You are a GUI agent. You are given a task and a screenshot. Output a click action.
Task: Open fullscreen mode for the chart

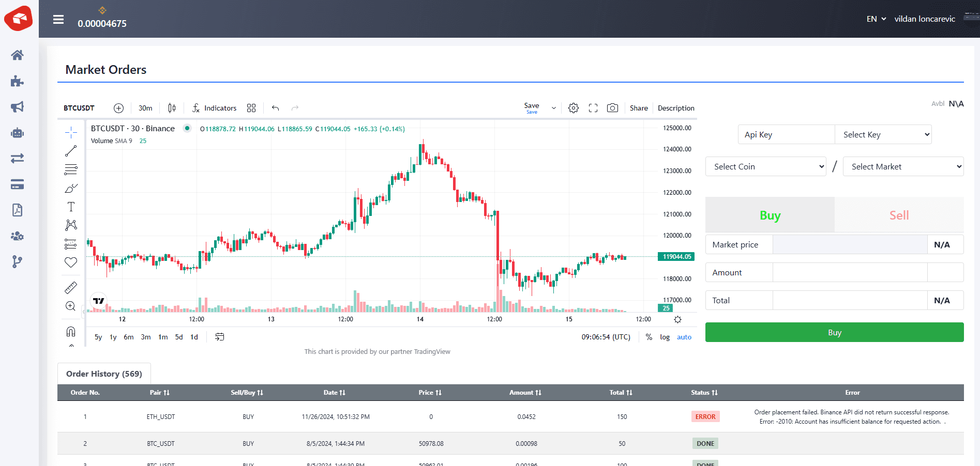tap(593, 108)
